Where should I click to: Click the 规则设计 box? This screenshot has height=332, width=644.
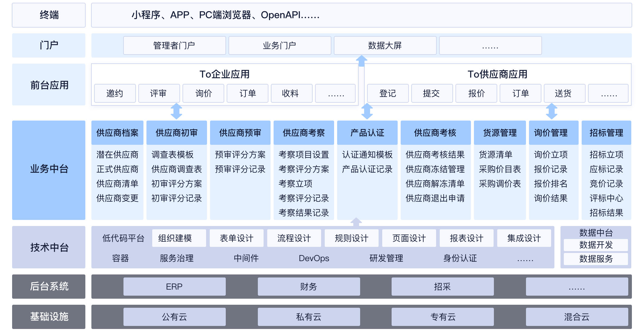[x=352, y=238]
